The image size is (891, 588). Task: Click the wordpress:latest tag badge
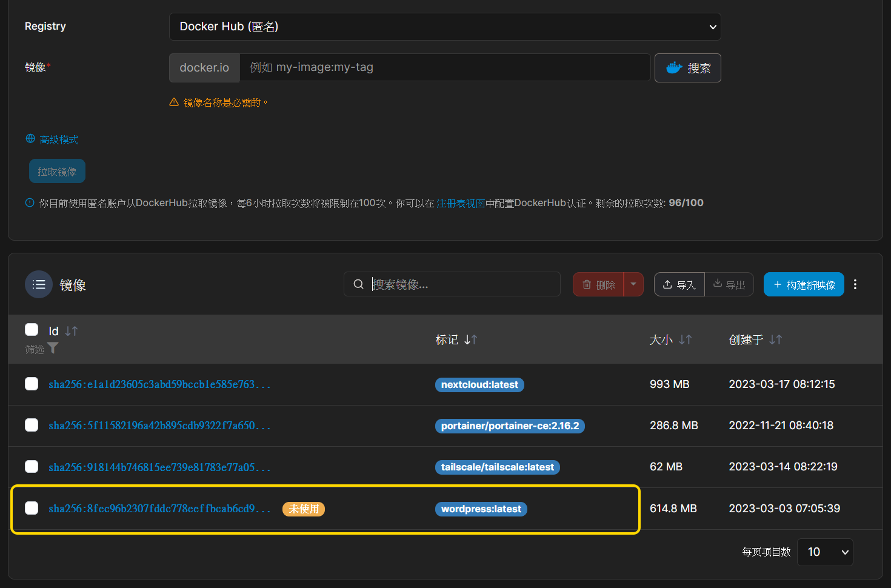point(481,509)
